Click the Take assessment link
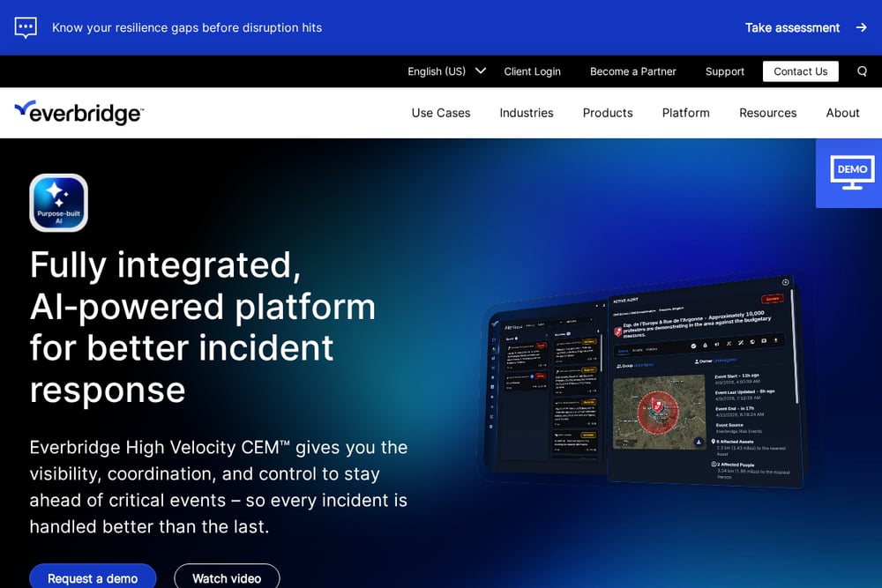The image size is (882, 588). (792, 27)
